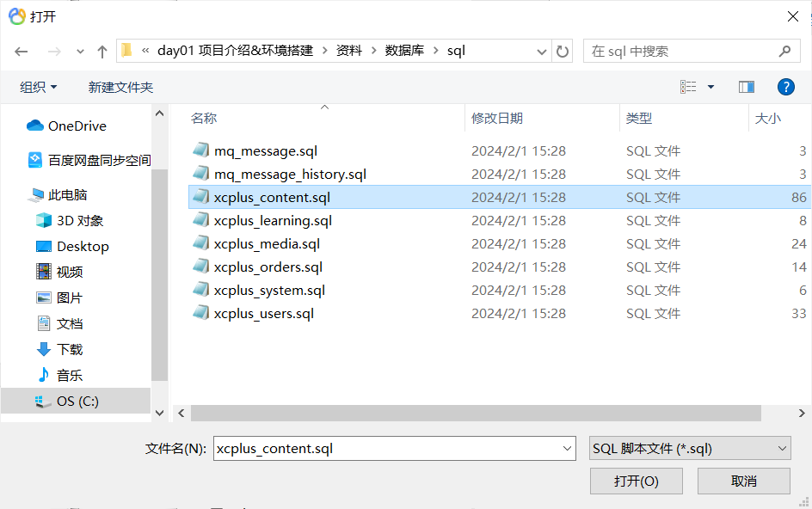Select file xcplus_media.sql
The width and height of the screenshot is (812, 509).
coord(267,244)
